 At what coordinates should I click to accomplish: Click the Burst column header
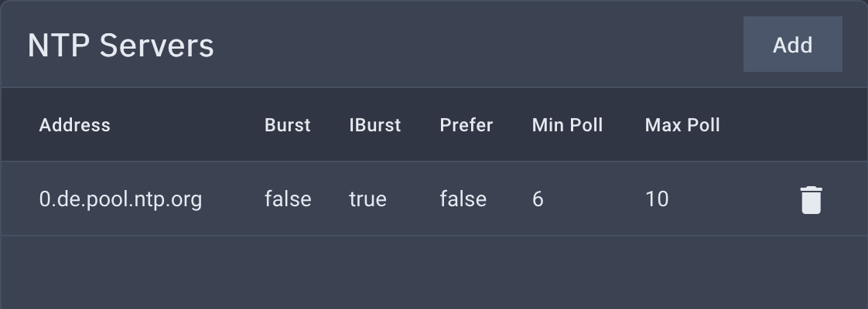(x=287, y=125)
